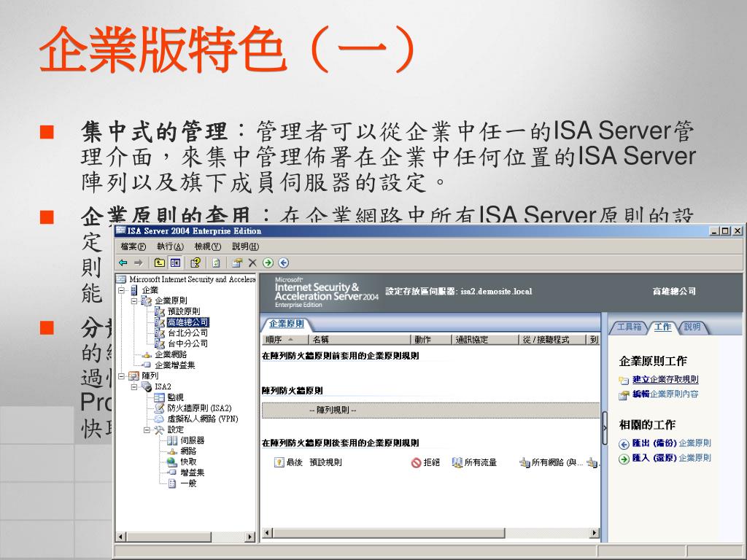This screenshot has height=560, width=747.
Task: Click the Delete X toolbar icon
Action: 252,262
